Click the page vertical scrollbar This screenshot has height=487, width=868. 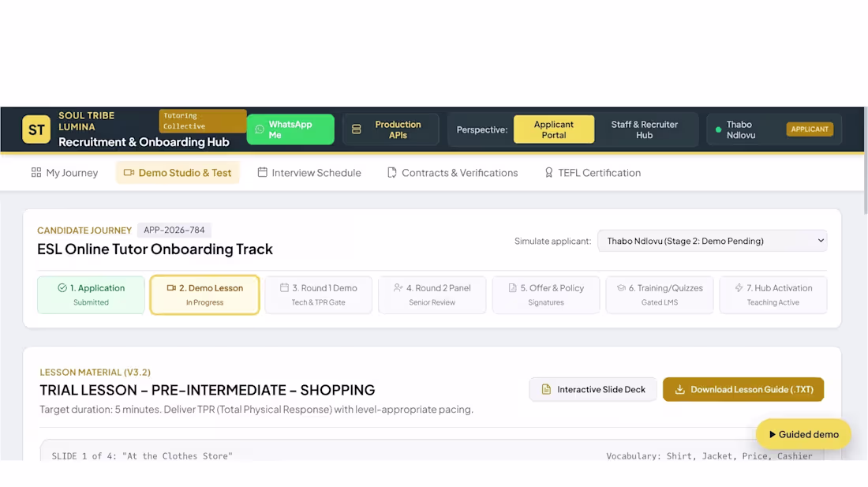865,160
